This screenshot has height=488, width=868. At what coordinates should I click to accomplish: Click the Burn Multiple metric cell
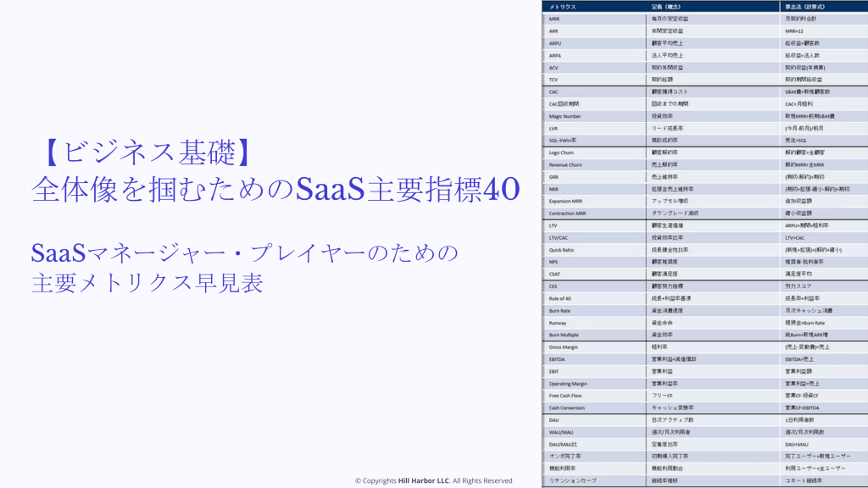564,335
